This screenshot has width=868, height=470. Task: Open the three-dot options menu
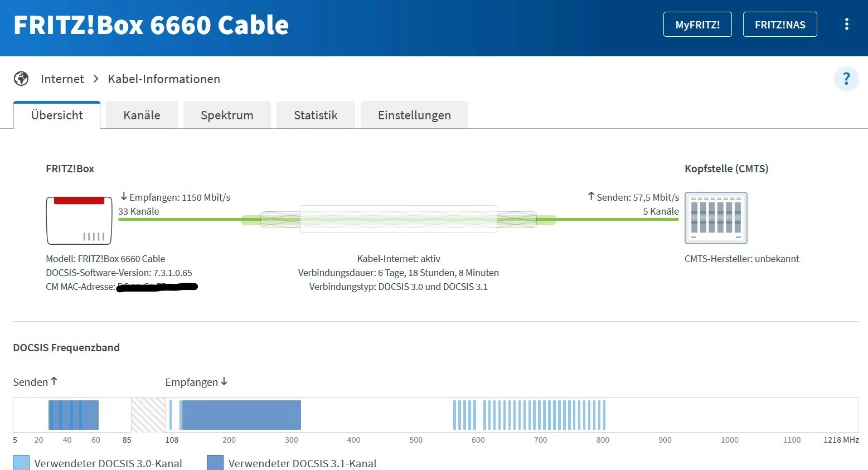coord(846,25)
